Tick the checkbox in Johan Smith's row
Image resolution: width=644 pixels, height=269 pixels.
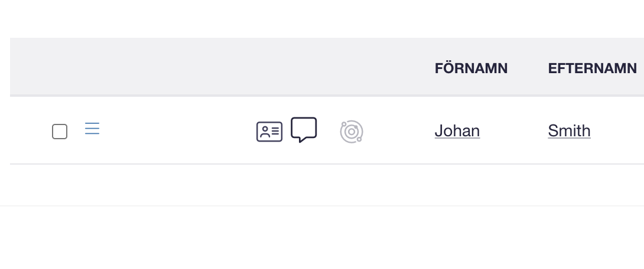click(x=60, y=132)
